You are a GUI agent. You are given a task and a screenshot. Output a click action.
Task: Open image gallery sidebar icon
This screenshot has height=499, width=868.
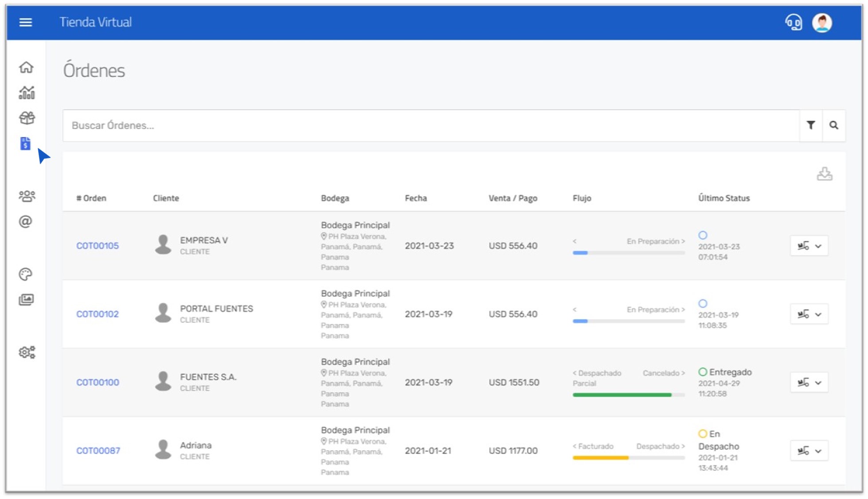(26, 299)
